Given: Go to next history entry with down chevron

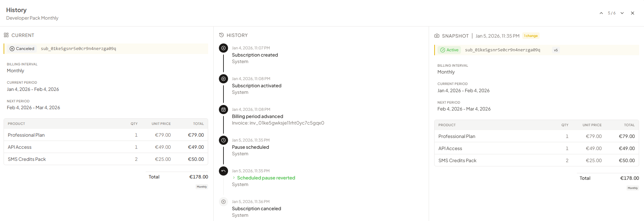Looking at the screenshot, I should click(x=622, y=13).
